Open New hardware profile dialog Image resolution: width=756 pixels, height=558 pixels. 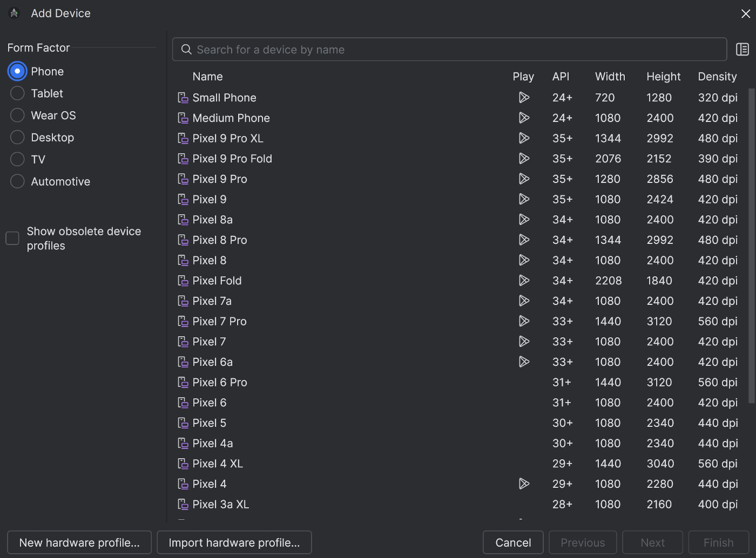79,542
